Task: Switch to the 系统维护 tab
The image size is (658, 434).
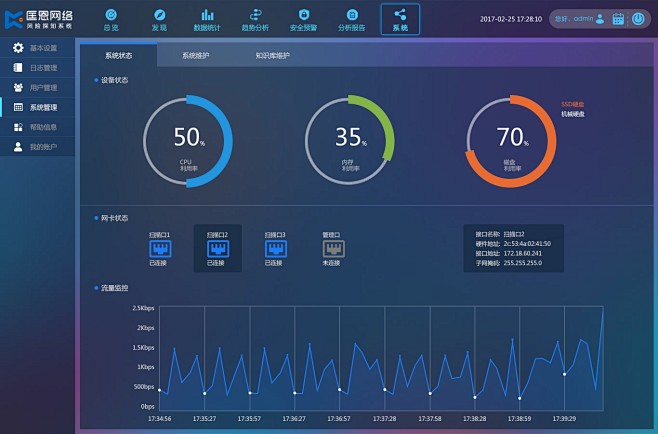Action: [196, 55]
